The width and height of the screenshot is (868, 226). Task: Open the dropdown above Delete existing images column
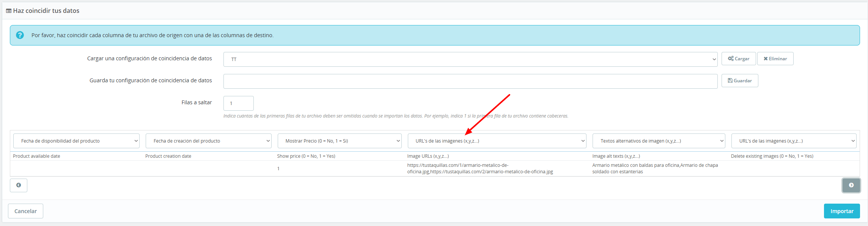(794, 141)
